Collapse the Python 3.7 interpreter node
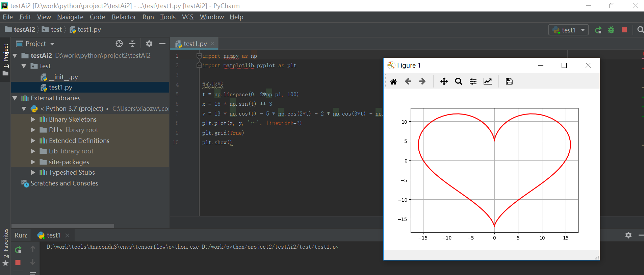 click(x=24, y=109)
